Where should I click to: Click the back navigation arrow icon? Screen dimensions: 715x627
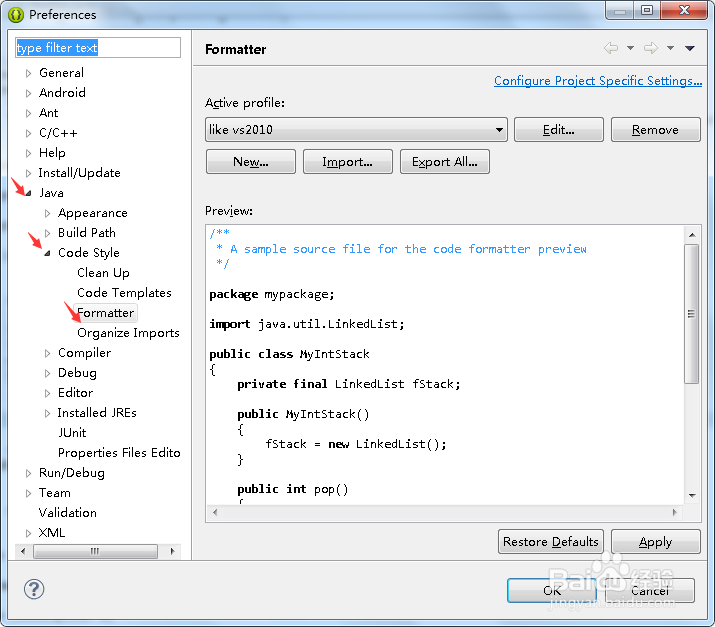point(611,48)
